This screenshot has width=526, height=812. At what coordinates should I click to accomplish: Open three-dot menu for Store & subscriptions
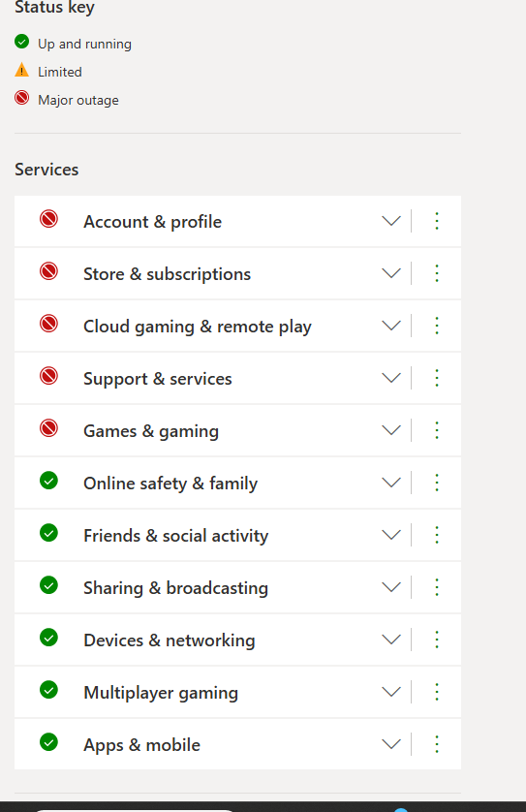pos(437,273)
